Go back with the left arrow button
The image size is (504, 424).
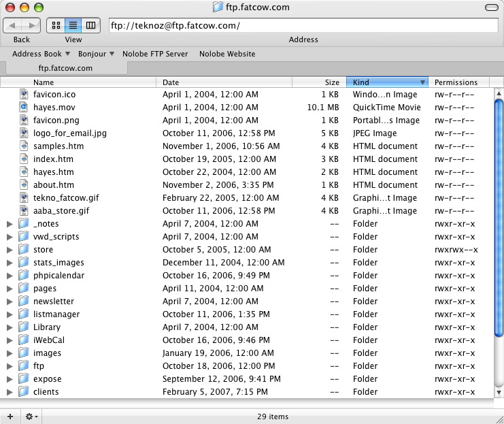tap(12, 25)
